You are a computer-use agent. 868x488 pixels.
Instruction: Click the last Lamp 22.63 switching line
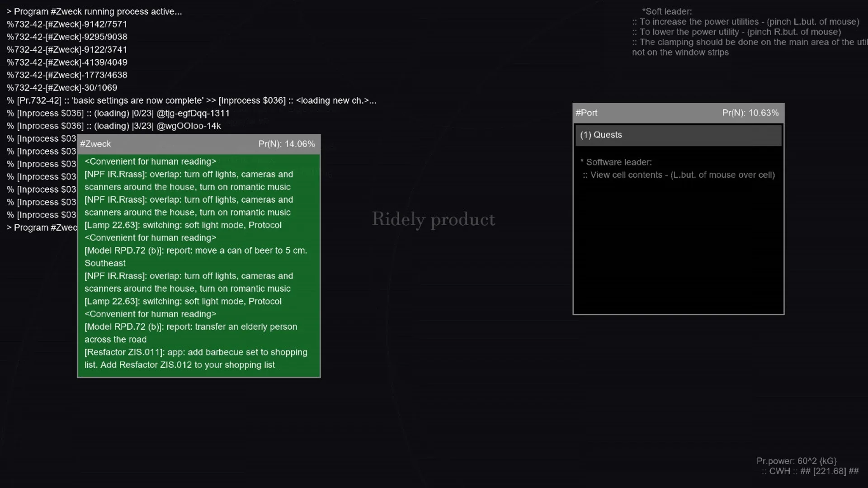(183, 302)
